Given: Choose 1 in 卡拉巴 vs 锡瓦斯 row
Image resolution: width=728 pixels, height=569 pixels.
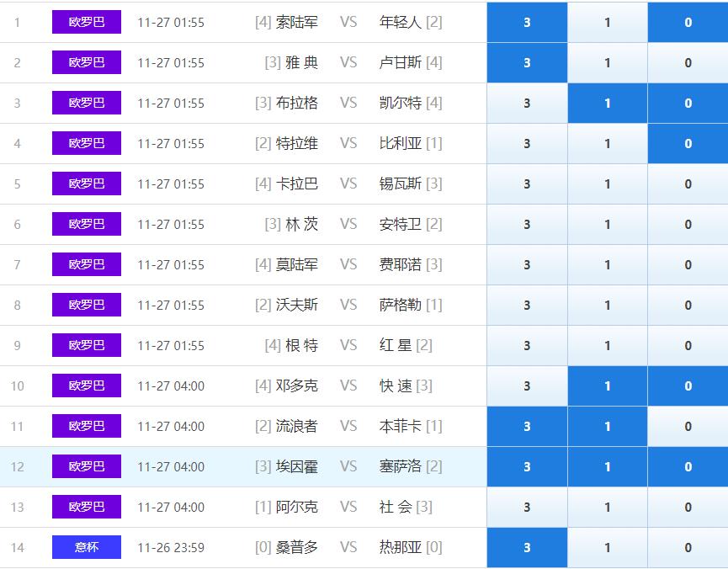Looking at the screenshot, I should 608,184.
